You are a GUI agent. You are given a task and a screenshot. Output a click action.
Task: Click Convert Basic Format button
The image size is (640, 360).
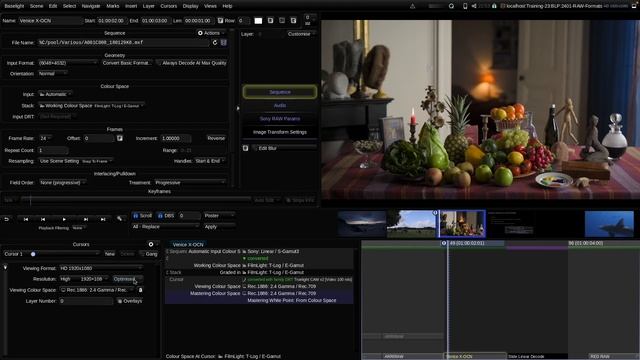pyautogui.click(x=127, y=63)
